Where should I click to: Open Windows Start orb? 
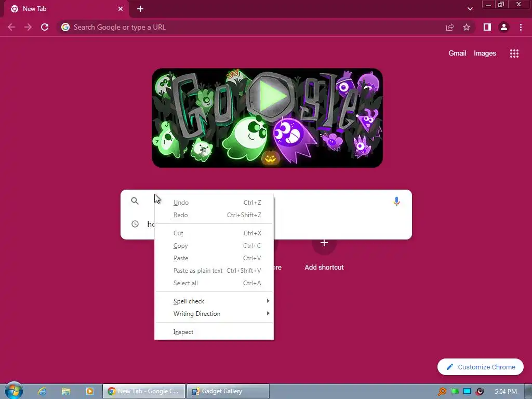tap(14, 391)
